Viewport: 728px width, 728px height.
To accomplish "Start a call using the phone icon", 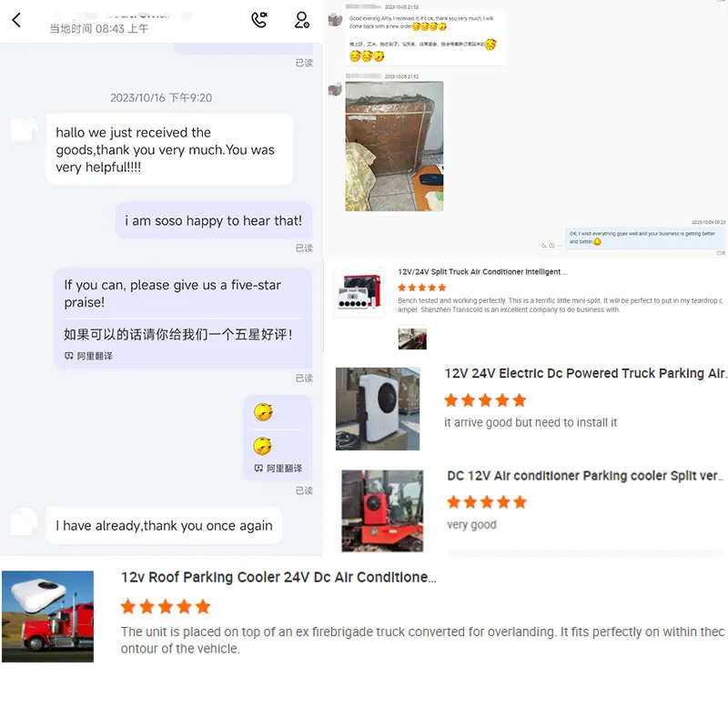I will click(x=259, y=20).
